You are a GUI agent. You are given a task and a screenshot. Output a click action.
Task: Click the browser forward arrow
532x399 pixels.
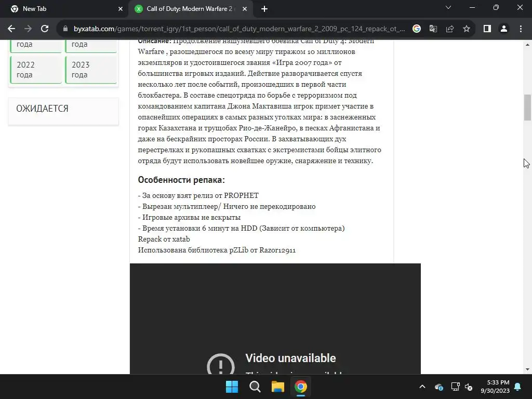[x=28, y=29]
